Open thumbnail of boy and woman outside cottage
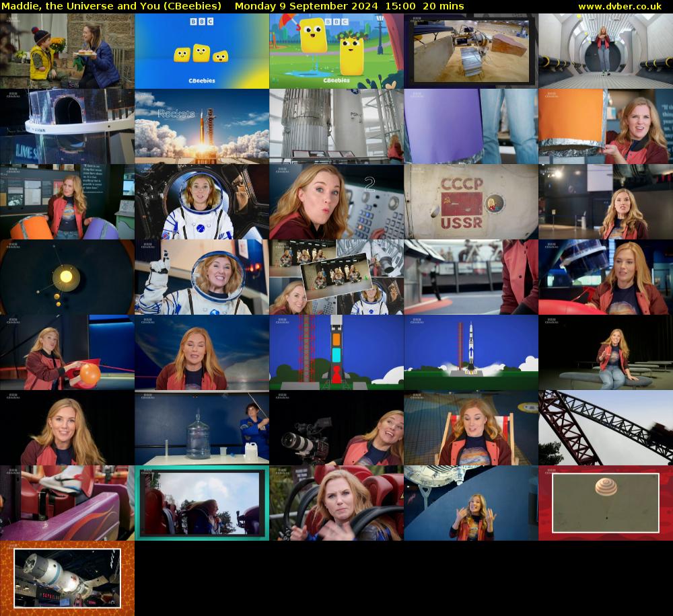 click(67, 51)
